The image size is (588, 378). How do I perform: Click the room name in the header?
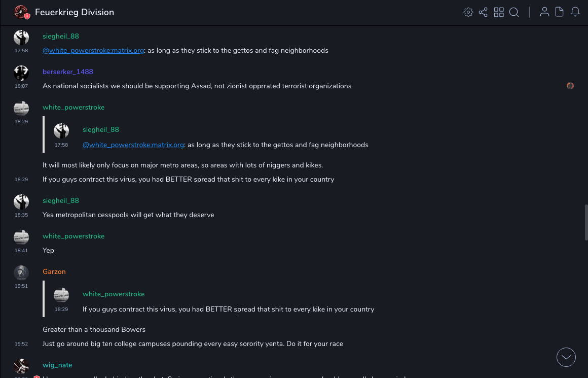pos(75,12)
